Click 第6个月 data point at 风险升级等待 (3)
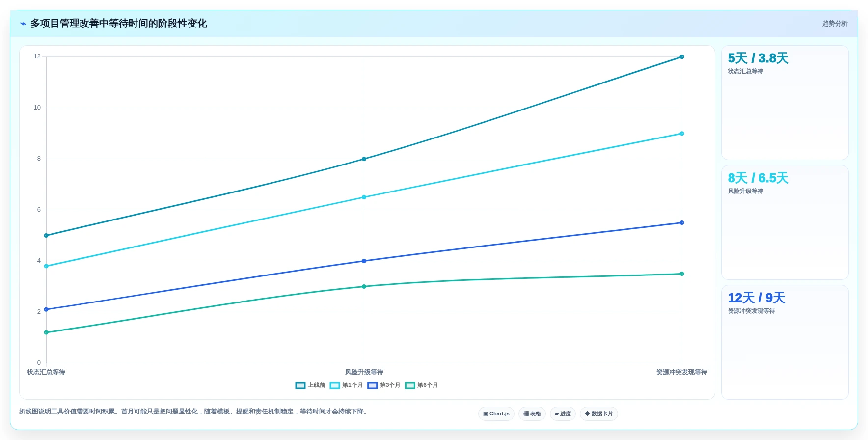 (364, 287)
